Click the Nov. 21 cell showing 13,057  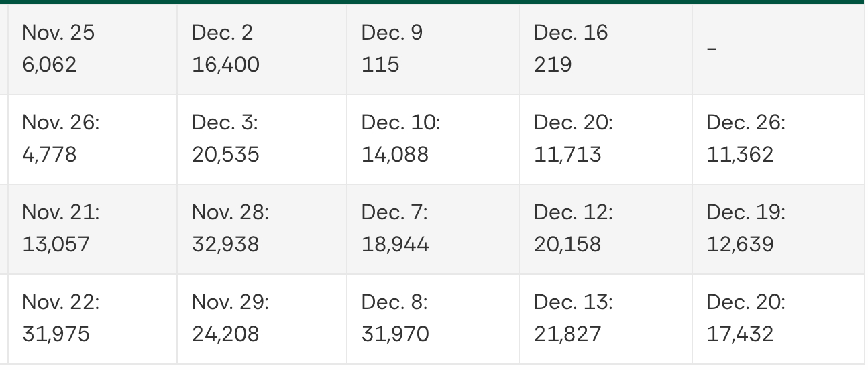point(61,229)
